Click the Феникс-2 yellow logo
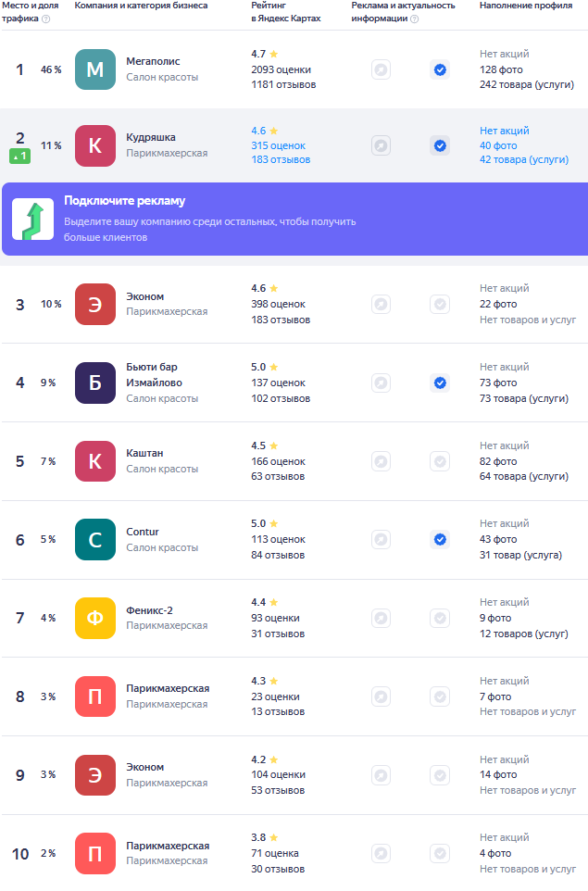The height and width of the screenshot is (891, 588). point(94,618)
